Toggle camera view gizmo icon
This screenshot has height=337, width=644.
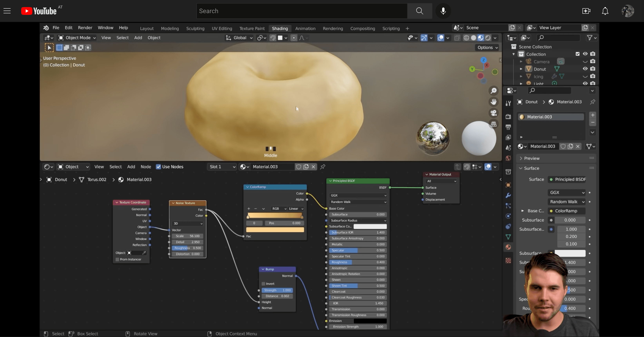pos(493,113)
